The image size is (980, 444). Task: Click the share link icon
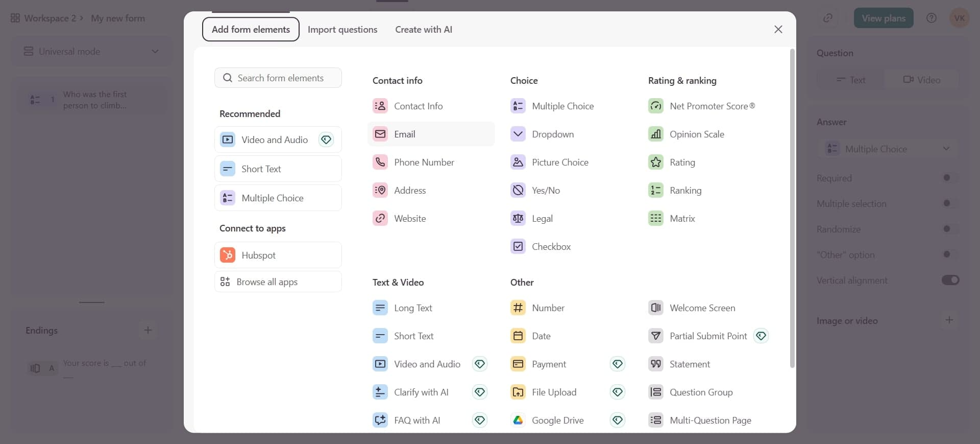click(828, 18)
